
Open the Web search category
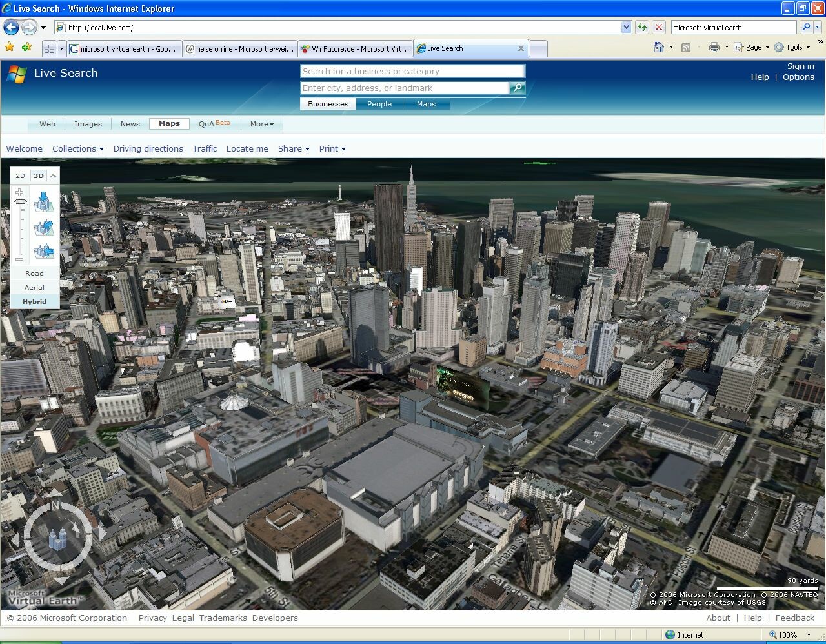(47, 124)
